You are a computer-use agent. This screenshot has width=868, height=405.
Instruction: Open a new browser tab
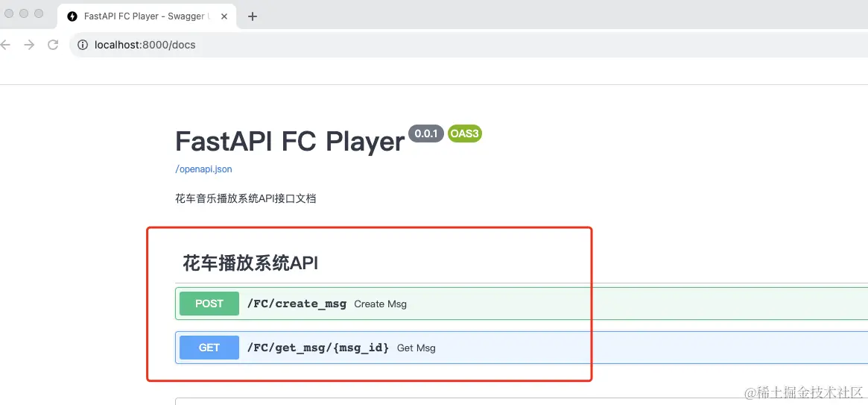pyautogui.click(x=253, y=16)
